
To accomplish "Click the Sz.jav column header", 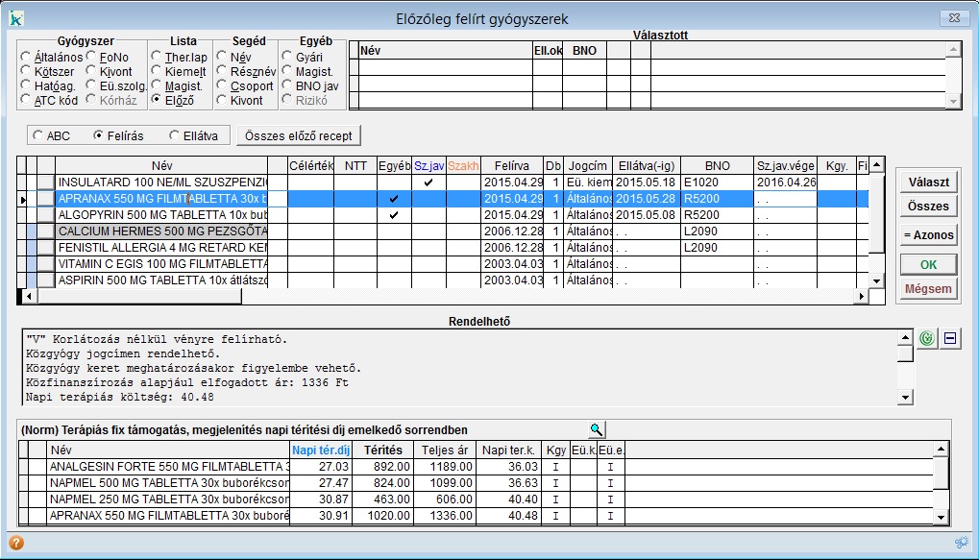I will [428, 165].
